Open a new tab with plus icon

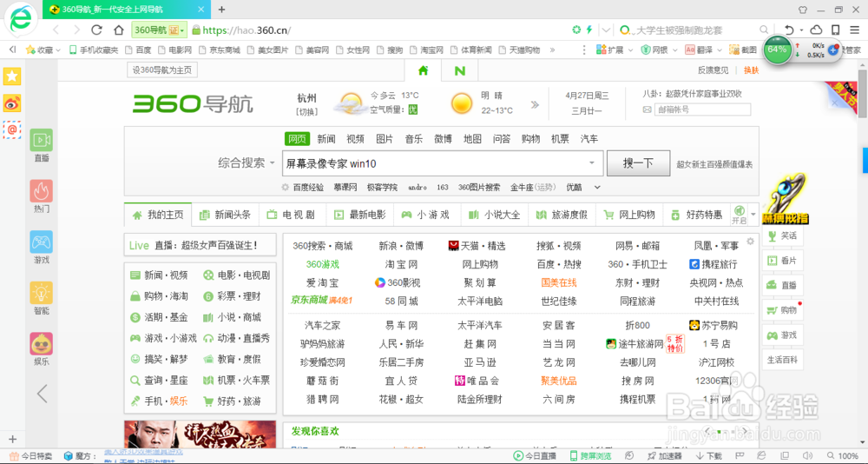point(221,10)
